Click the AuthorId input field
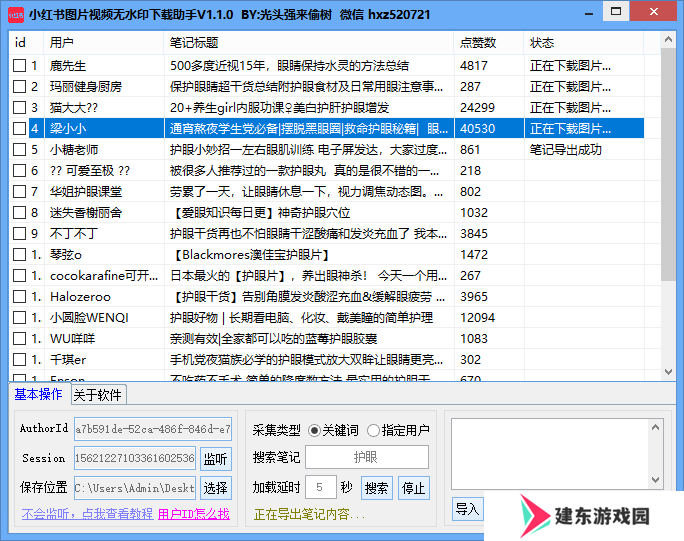 pyautogui.click(x=153, y=429)
